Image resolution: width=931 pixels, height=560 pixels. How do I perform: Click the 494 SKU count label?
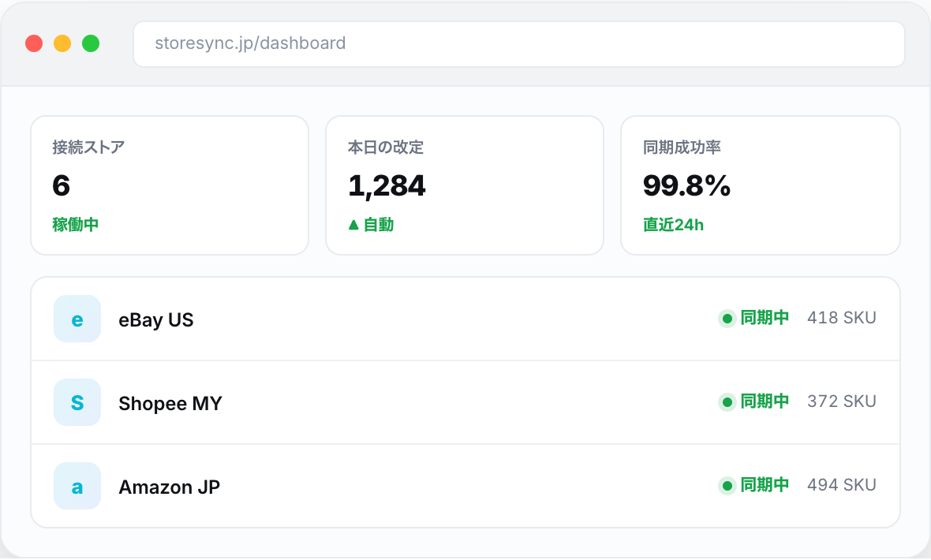click(x=841, y=485)
